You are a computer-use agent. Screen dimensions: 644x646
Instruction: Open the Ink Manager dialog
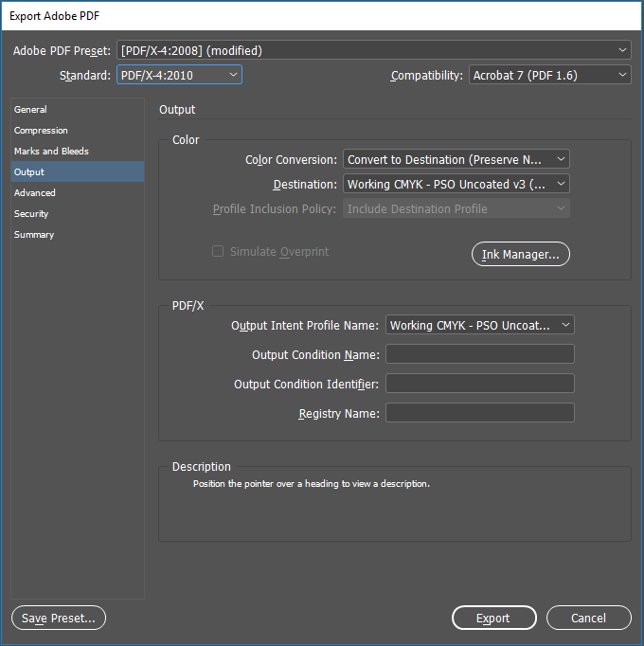520,254
